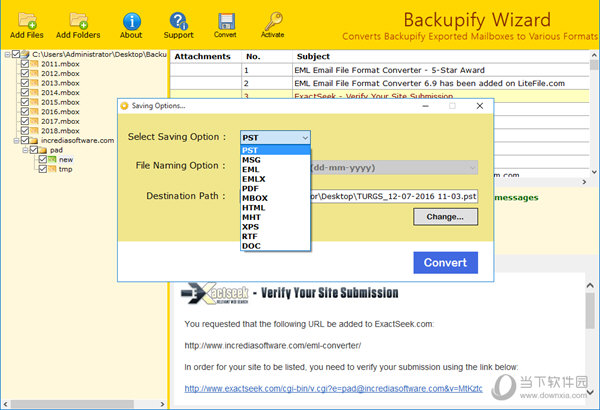Click the 2011.mbox file icon
Screen dimensions: 600x410
tap(34, 64)
